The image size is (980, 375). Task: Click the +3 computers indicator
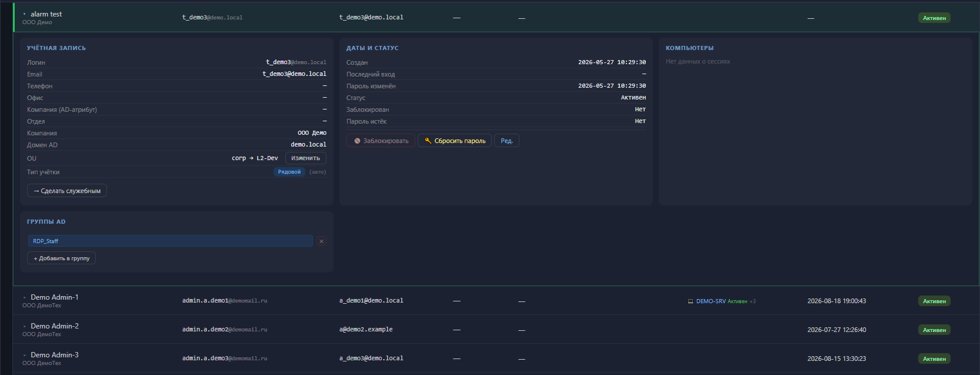(x=752, y=301)
